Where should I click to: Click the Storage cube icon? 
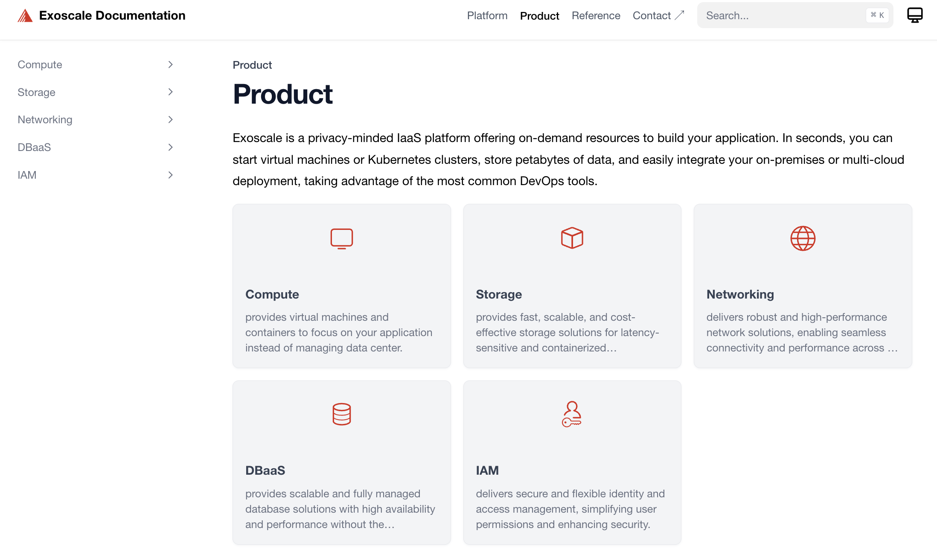pos(572,238)
